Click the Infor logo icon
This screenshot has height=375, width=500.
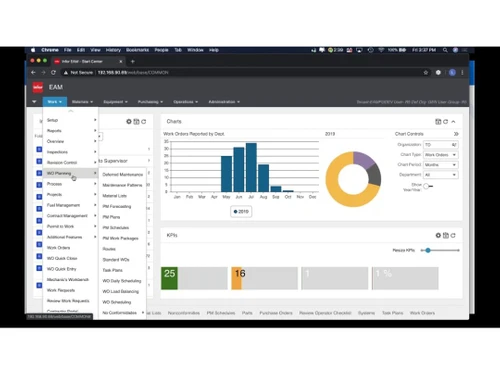[38, 87]
